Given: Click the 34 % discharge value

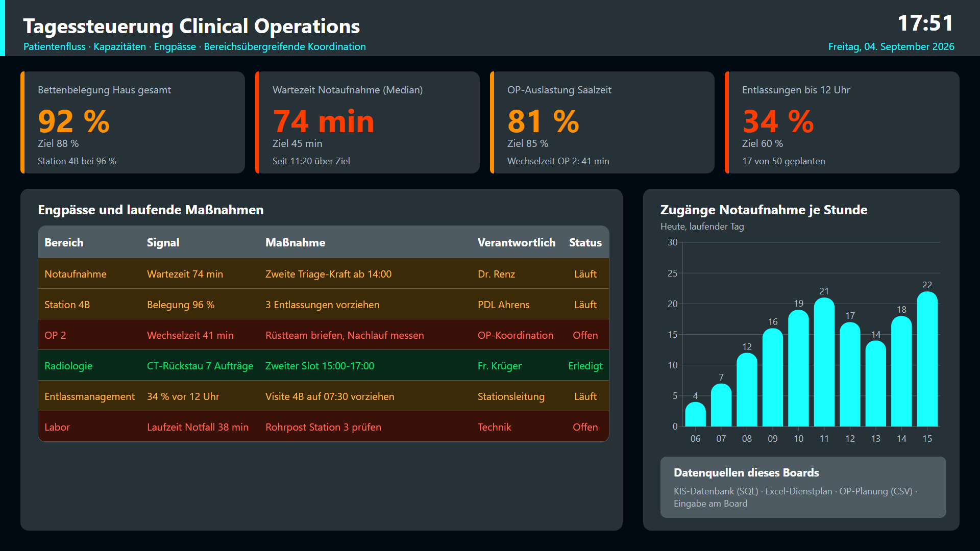Looking at the screenshot, I should 778,121.
